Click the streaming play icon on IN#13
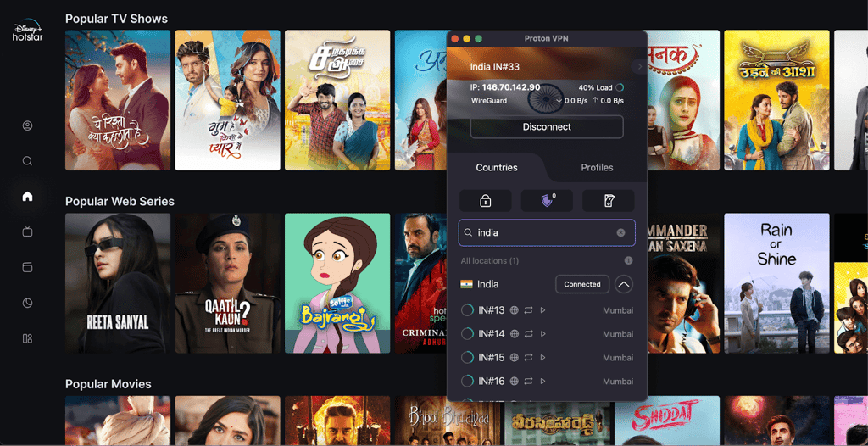 click(x=543, y=310)
